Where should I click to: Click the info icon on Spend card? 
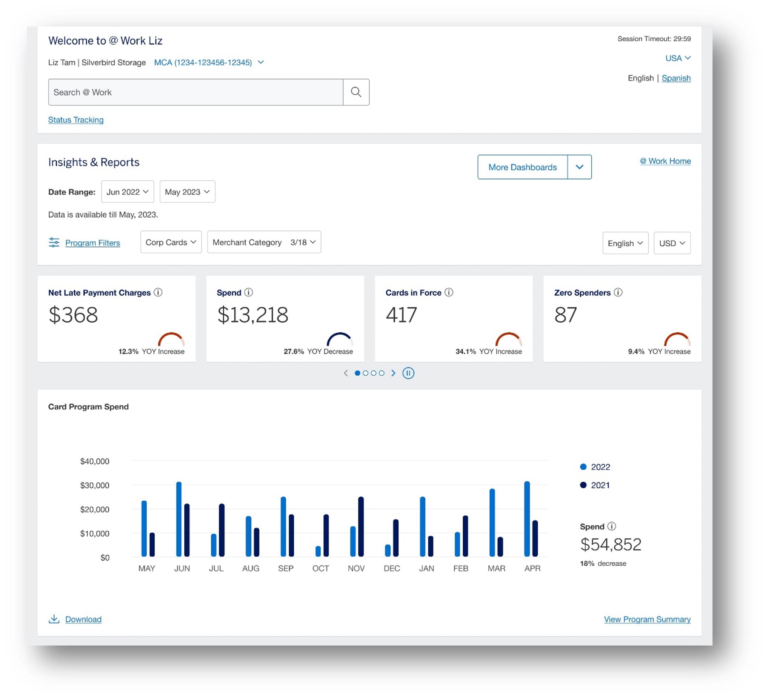(x=249, y=292)
